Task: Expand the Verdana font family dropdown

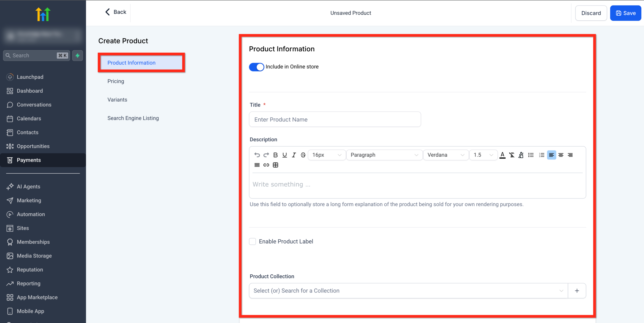Action: (x=446, y=155)
